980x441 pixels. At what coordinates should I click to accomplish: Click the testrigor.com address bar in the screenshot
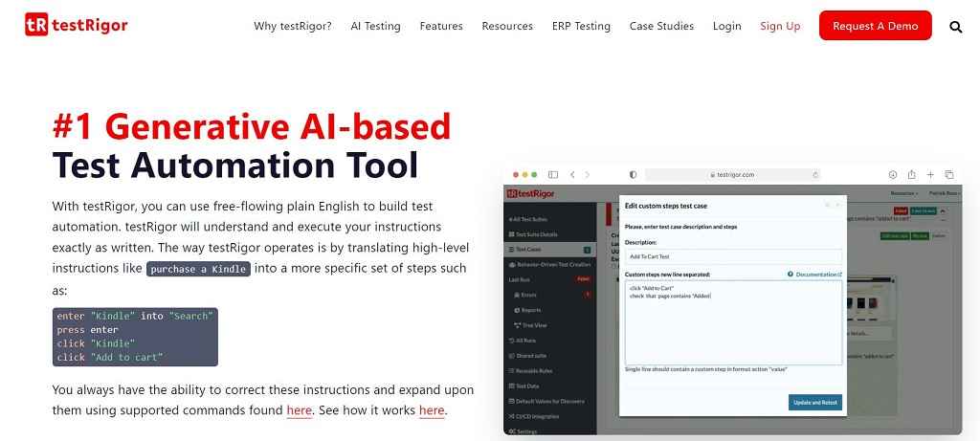[732, 175]
